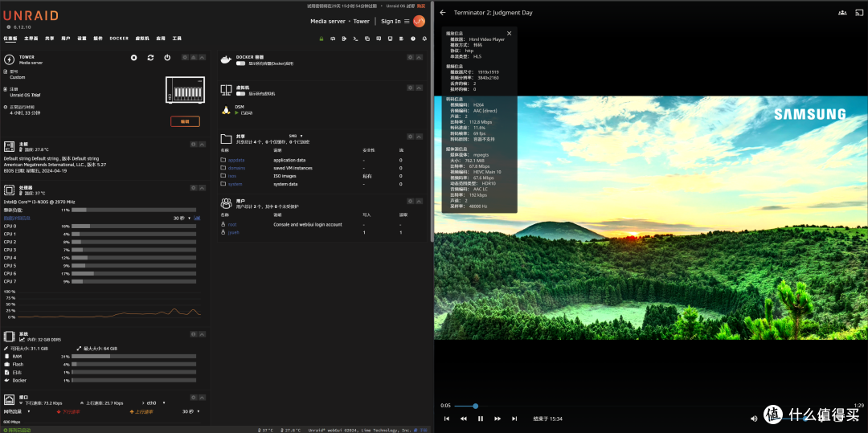Open the DOCKER menu tab

tap(119, 39)
